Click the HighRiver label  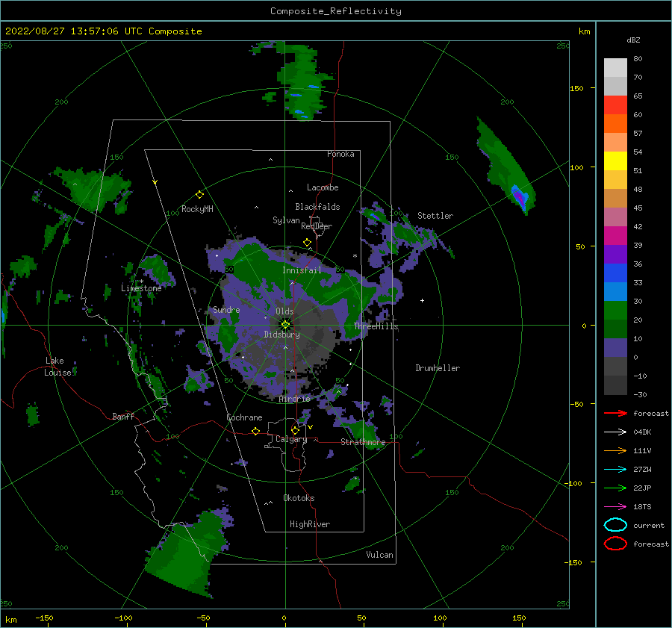coord(310,524)
